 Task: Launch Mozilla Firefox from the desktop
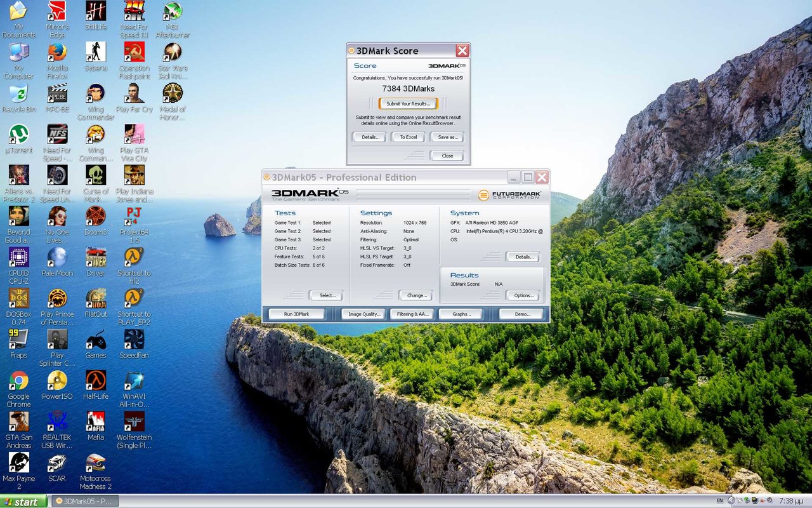coord(57,60)
